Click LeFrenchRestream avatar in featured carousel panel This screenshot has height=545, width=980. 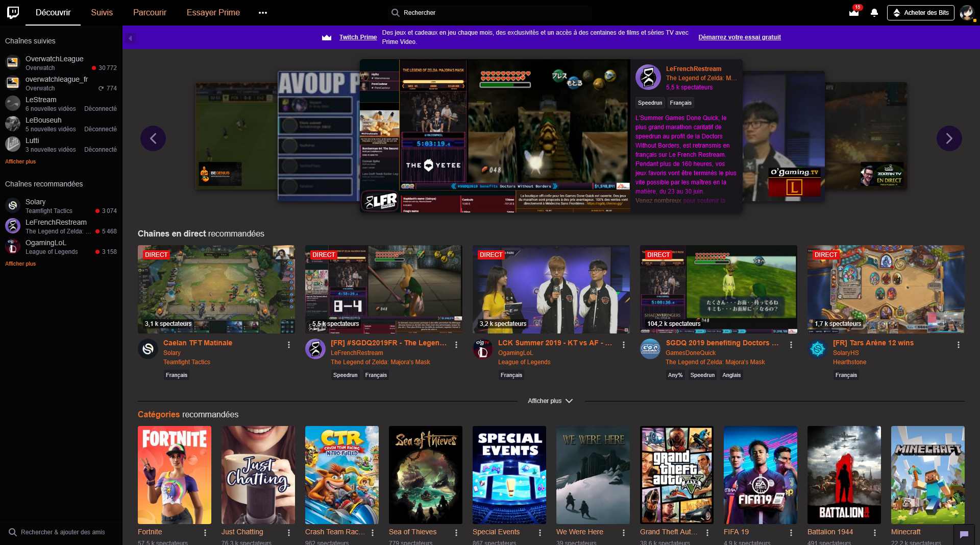pyautogui.click(x=648, y=77)
